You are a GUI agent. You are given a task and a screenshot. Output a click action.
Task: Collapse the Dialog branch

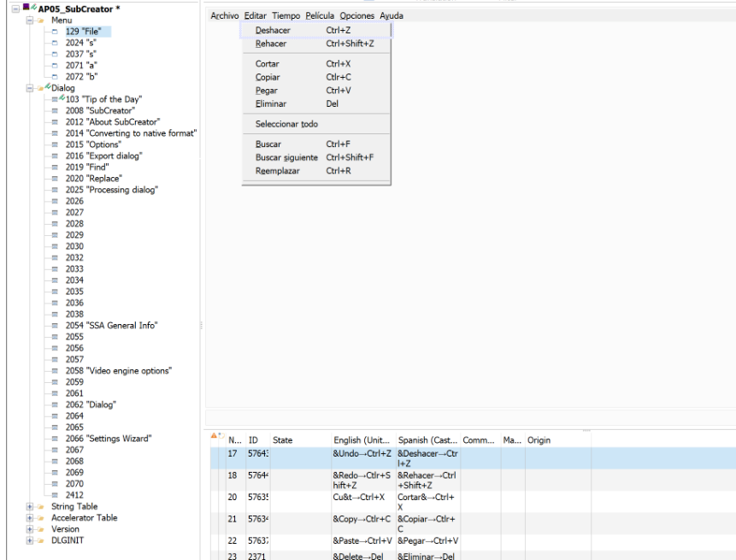tap(29, 85)
